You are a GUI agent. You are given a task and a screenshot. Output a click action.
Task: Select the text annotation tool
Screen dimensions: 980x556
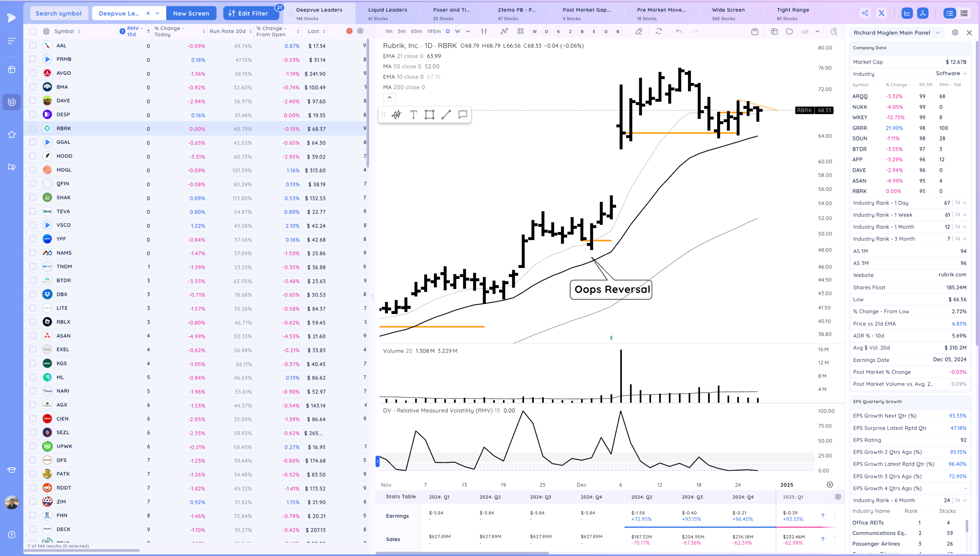point(413,115)
